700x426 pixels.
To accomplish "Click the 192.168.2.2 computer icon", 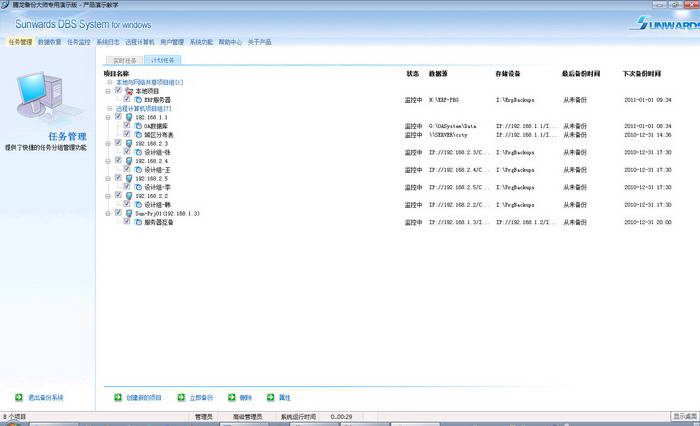I will [x=129, y=196].
